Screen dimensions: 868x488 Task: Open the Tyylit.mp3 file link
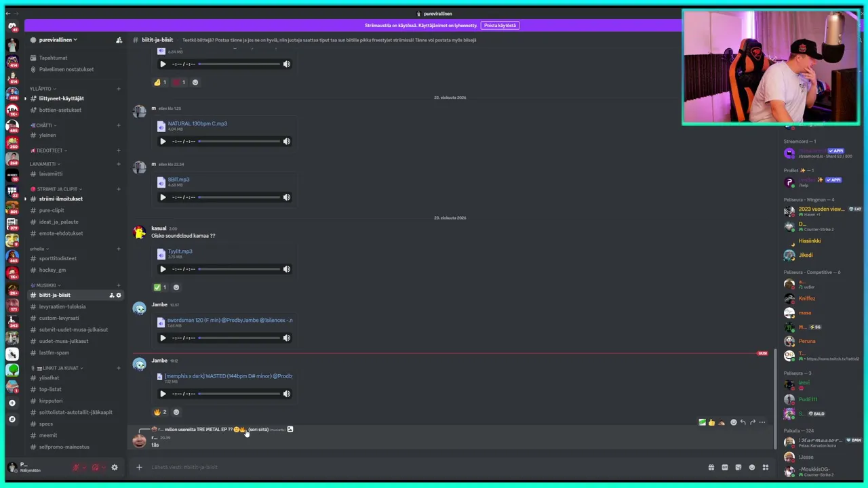[180, 251]
